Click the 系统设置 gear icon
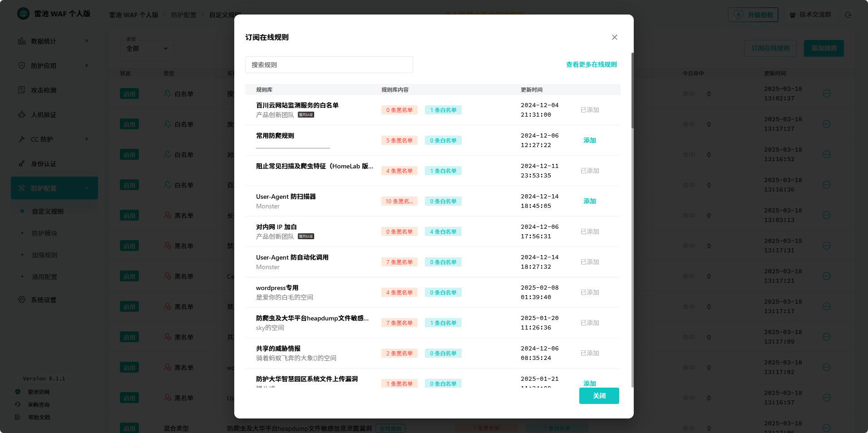Screen dimensions: 868x433 22,300
